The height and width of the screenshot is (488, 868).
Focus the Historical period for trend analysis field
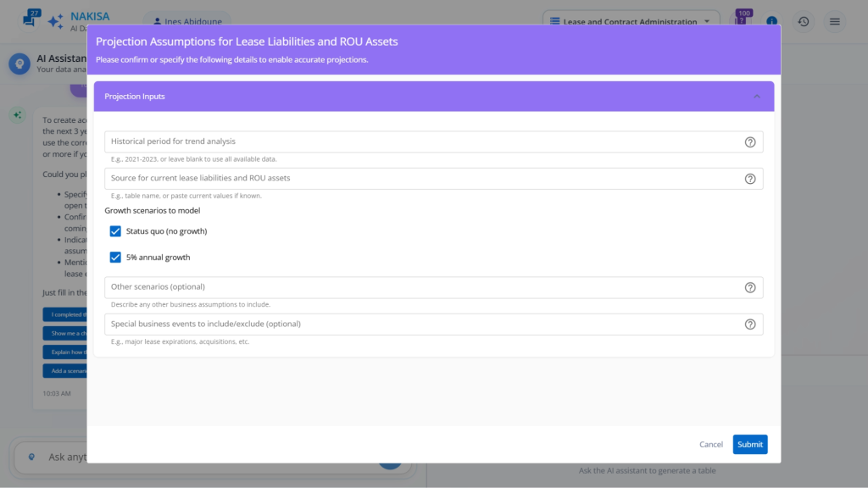point(424,142)
